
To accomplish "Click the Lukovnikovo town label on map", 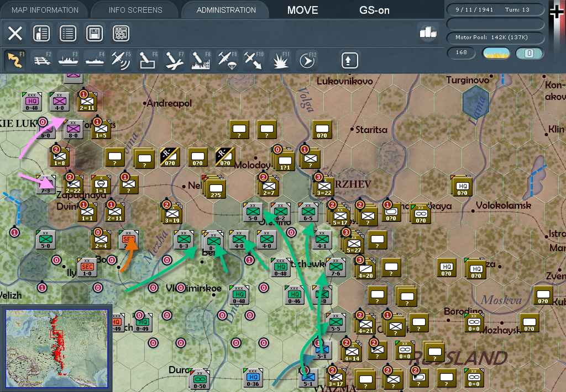I will click(x=345, y=82).
